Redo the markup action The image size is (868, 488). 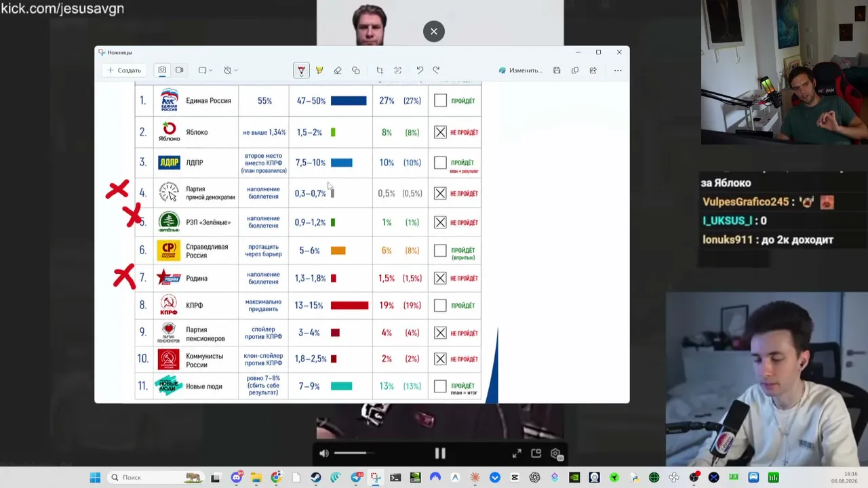(x=437, y=70)
